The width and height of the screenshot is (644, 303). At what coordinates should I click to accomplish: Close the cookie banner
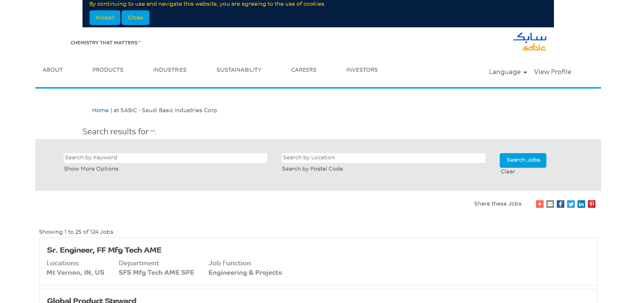(135, 18)
